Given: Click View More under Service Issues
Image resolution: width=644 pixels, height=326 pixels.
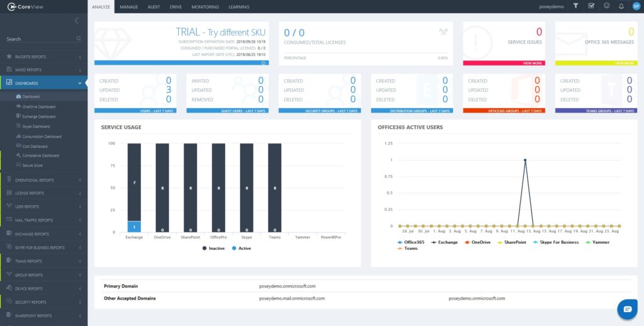Looking at the screenshot, I should (x=532, y=64).
